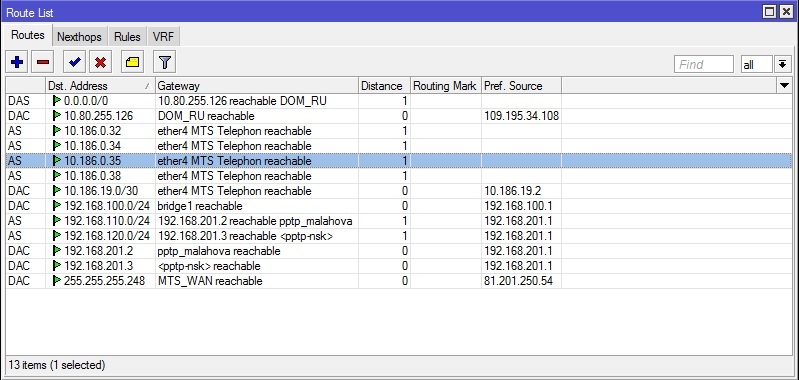Sort by the Dst. Address column header
The image size is (799, 380).
point(100,86)
